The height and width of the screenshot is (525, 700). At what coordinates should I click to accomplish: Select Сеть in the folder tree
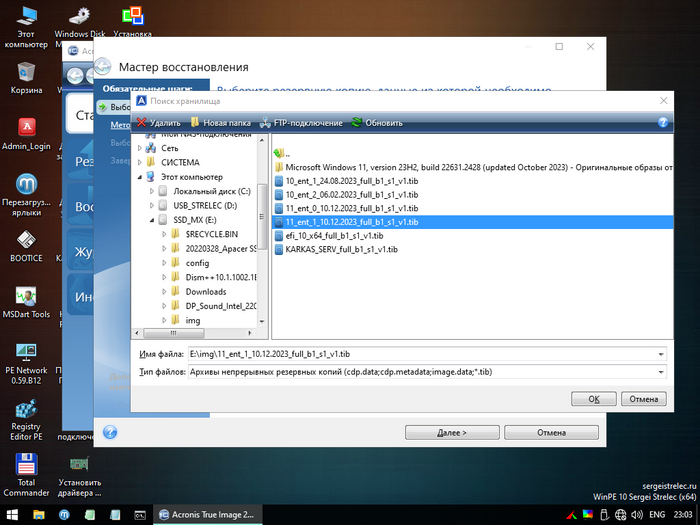[170, 148]
